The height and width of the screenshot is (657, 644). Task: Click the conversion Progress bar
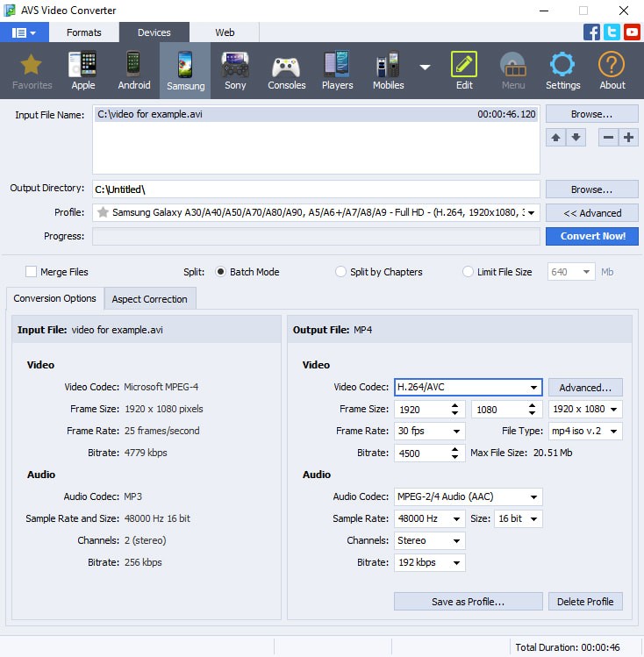click(x=316, y=236)
